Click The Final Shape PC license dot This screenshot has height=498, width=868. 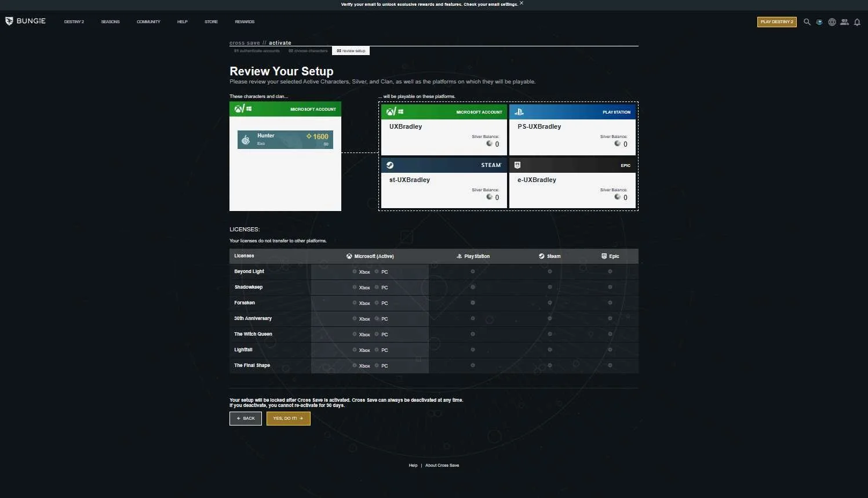(377, 365)
